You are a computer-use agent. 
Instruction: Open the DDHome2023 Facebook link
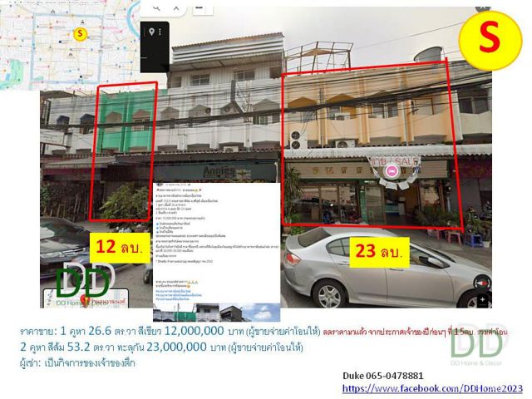coord(432,388)
